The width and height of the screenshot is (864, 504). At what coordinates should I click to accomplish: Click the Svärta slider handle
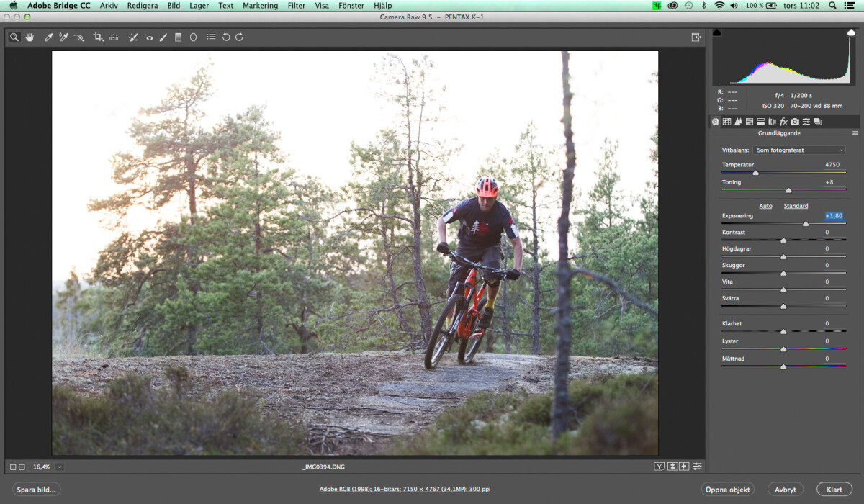click(783, 306)
